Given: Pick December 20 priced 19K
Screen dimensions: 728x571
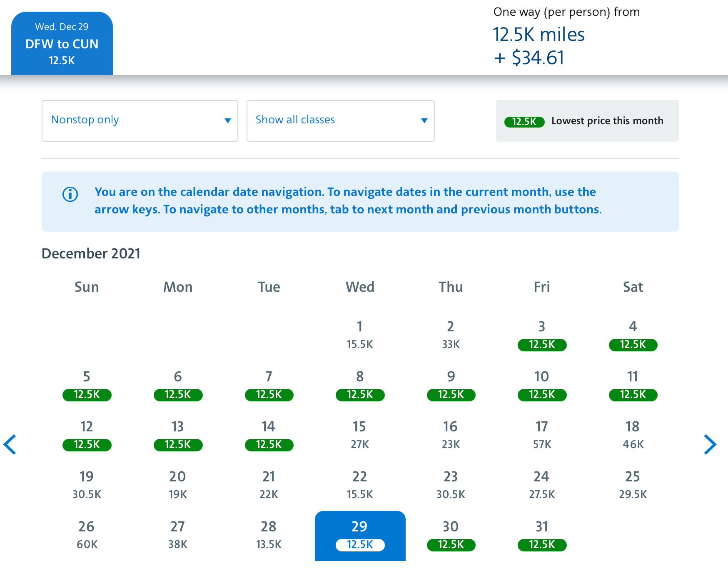Looking at the screenshot, I should point(178,485).
